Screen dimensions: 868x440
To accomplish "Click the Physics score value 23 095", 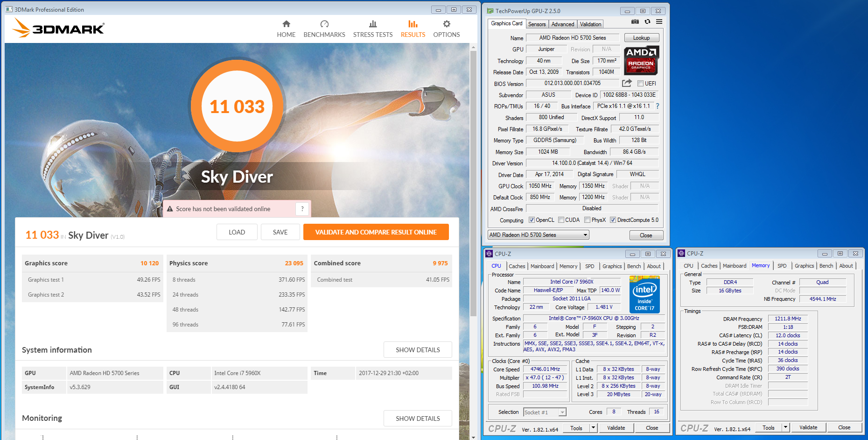I will coord(294,263).
